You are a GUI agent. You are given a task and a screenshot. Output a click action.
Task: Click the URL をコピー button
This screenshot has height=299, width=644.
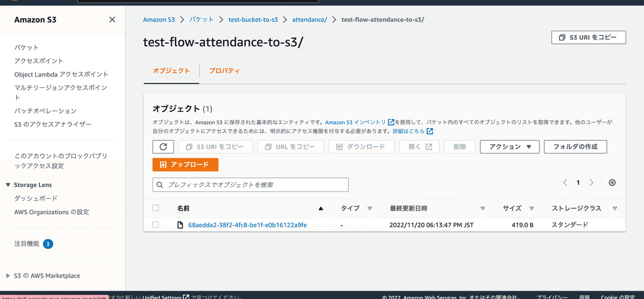[x=291, y=147]
